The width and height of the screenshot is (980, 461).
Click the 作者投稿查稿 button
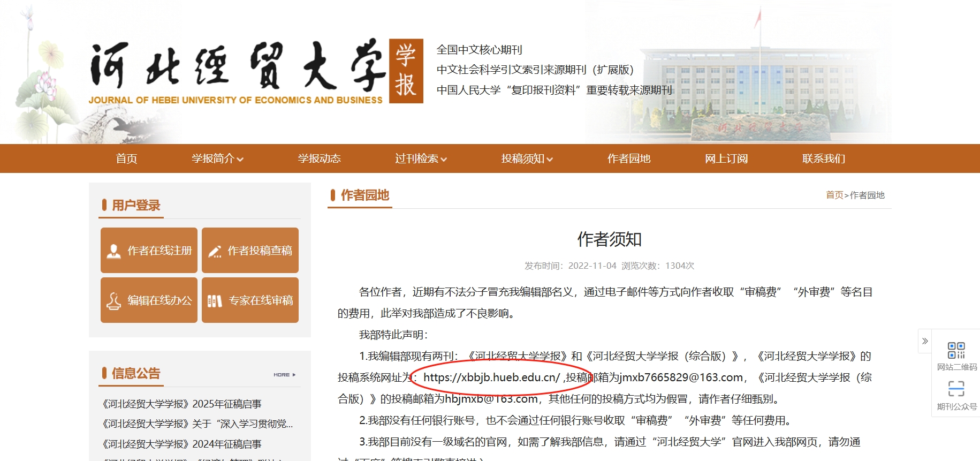[x=250, y=251]
